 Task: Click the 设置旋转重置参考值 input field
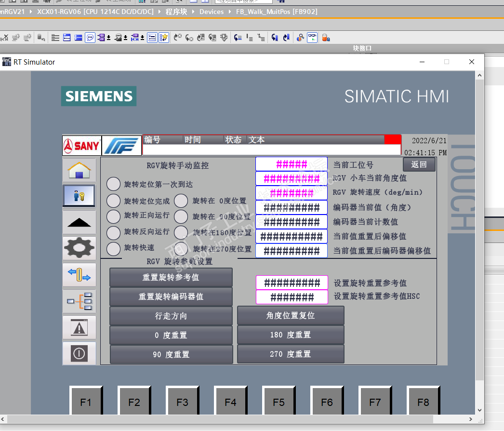292,283
